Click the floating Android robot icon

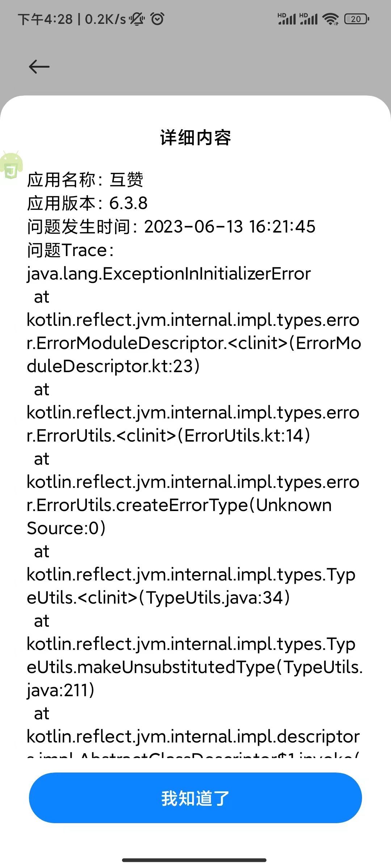point(11,165)
